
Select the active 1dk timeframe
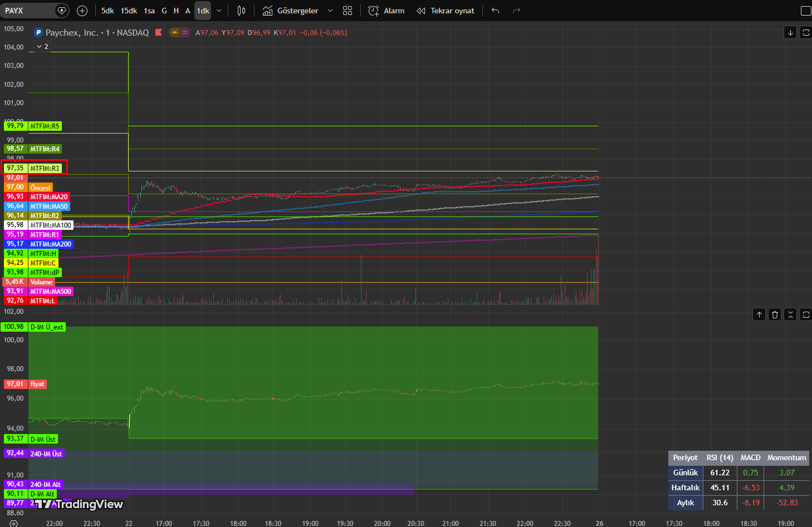pos(203,11)
